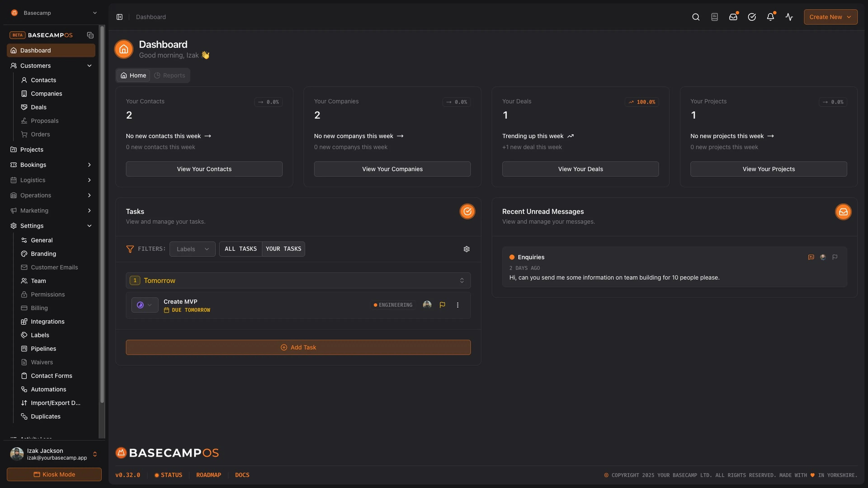Collapse the Customers section in sidebar
The image size is (868, 488).
coord(89,66)
